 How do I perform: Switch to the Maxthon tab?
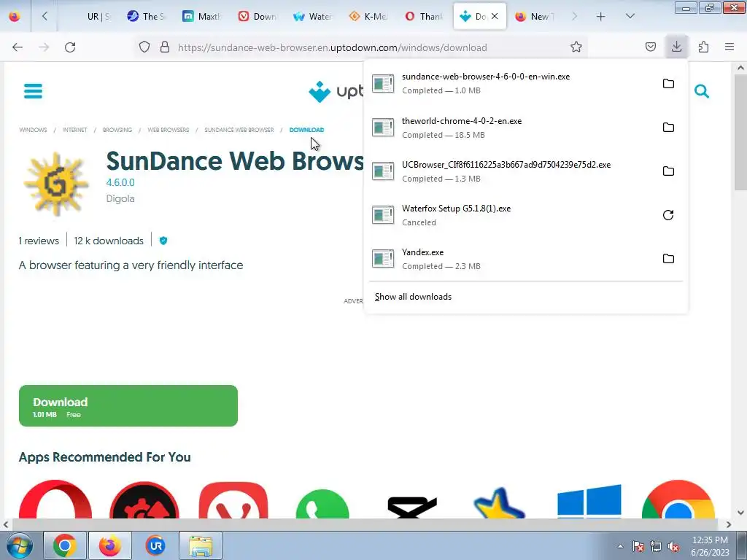(x=201, y=16)
